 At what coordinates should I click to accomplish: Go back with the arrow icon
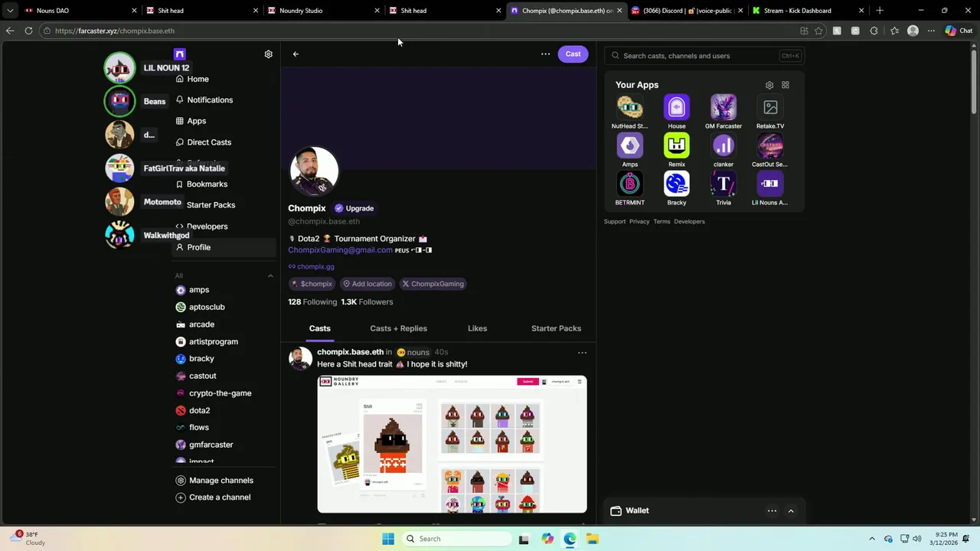coord(296,54)
